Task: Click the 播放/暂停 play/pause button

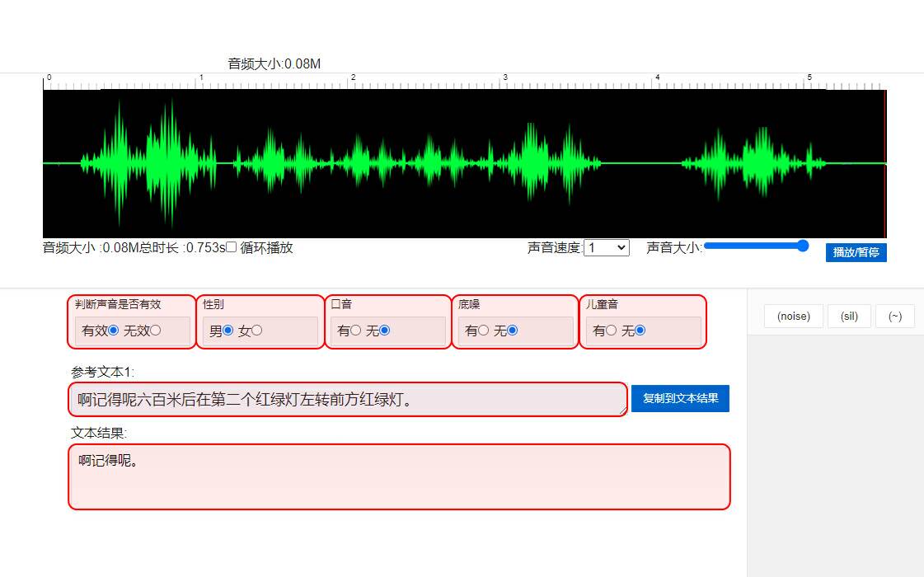Action: tap(856, 252)
